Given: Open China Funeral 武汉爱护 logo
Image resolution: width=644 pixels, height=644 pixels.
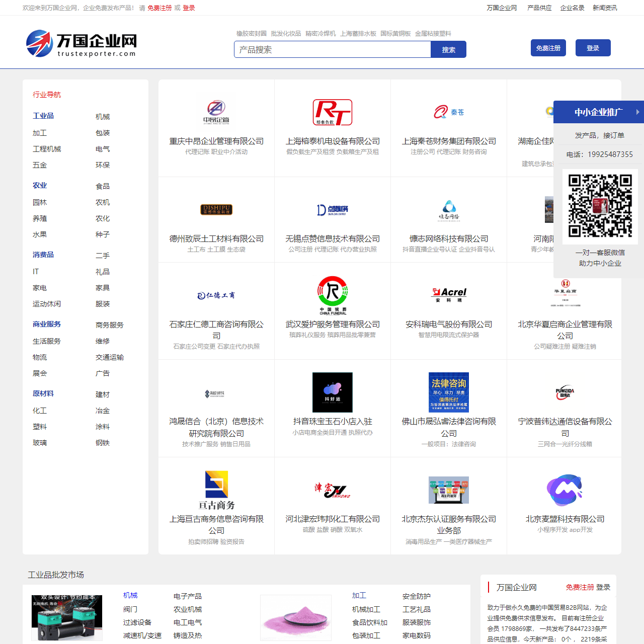Looking at the screenshot, I should (333, 295).
